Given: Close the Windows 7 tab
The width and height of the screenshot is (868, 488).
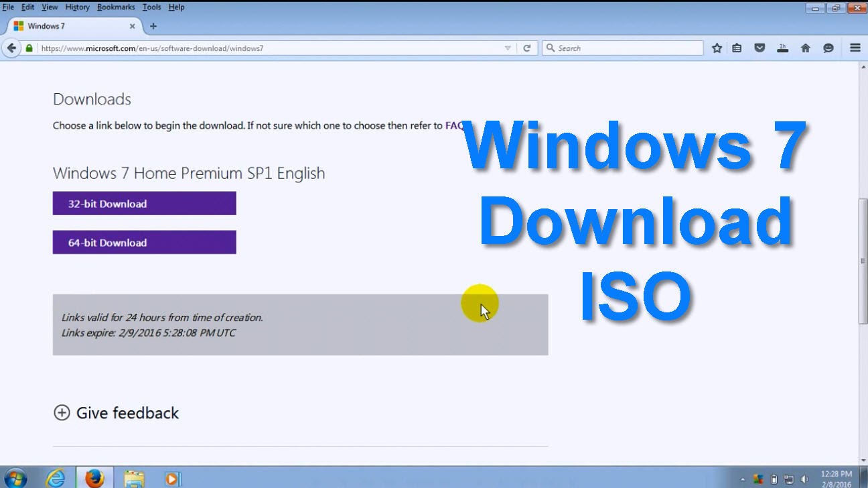Looking at the screenshot, I should (132, 26).
